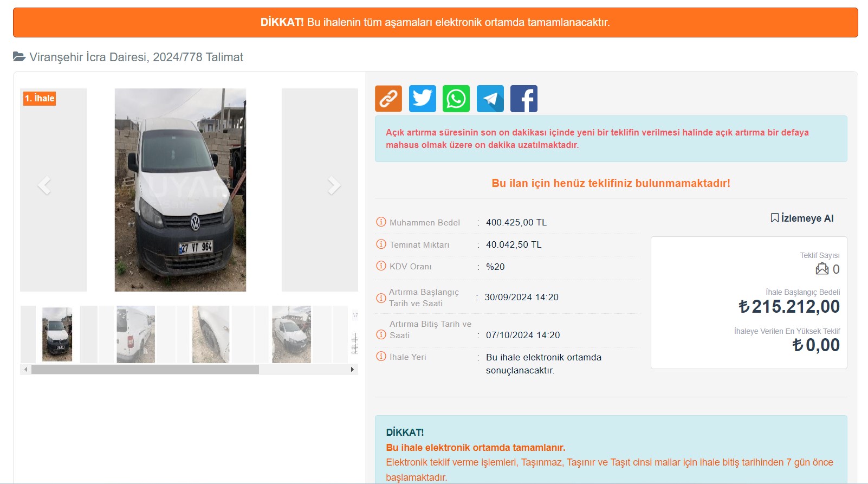The height and width of the screenshot is (484, 868).
Task: Click the thumbnail strip's left scroll arrow
Action: tap(25, 370)
